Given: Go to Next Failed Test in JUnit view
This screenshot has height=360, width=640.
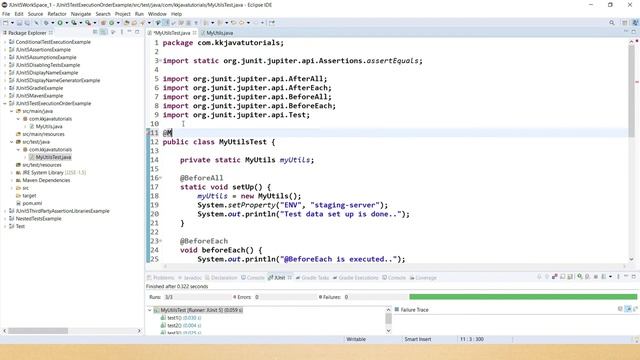Looking at the screenshot, I should click(x=539, y=276).
